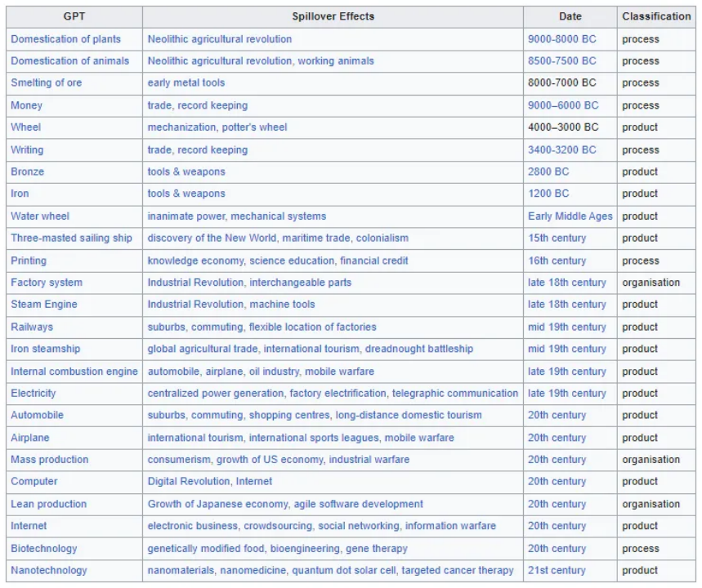Click the Neolithic agricultural revolution link in first row
Image resolution: width=702 pixels, height=588 pixels.
pyautogui.click(x=219, y=39)
